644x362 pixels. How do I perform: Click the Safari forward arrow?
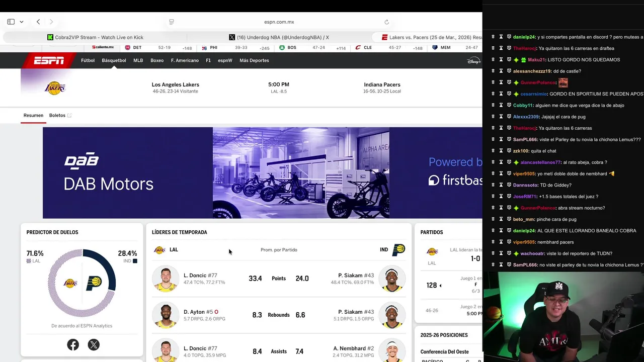(x=51, y=22)
